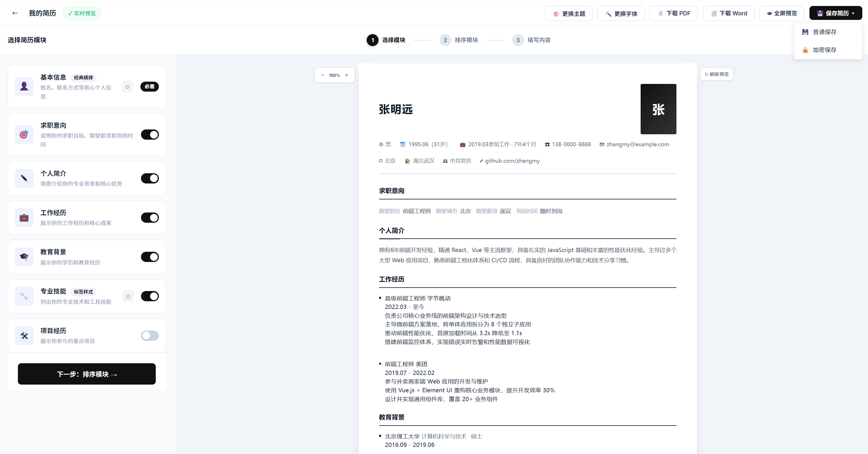Open the 更换主题 theme picker
Screen dimensions: 868x454
tap(569, 13)
